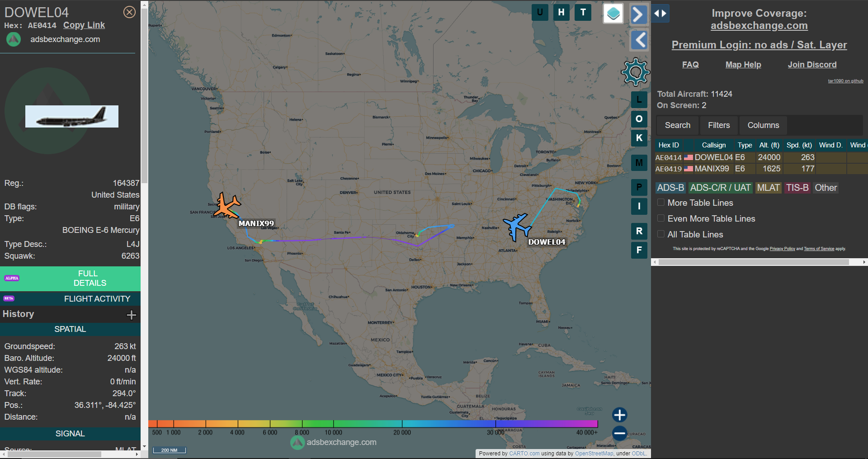Open the ODbL license link
Image resolution: width=868 pixels, height=459 pixels.
(x=639, y=454)
